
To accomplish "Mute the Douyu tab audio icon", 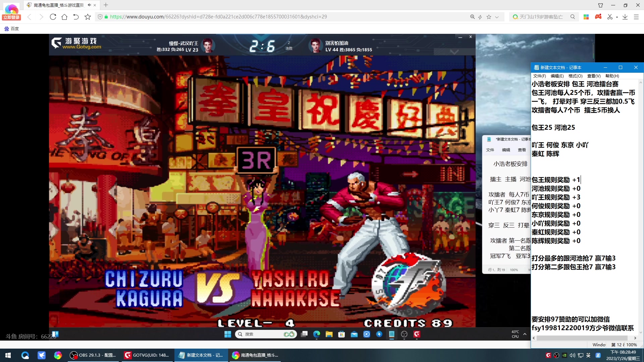I will (89, 5).
